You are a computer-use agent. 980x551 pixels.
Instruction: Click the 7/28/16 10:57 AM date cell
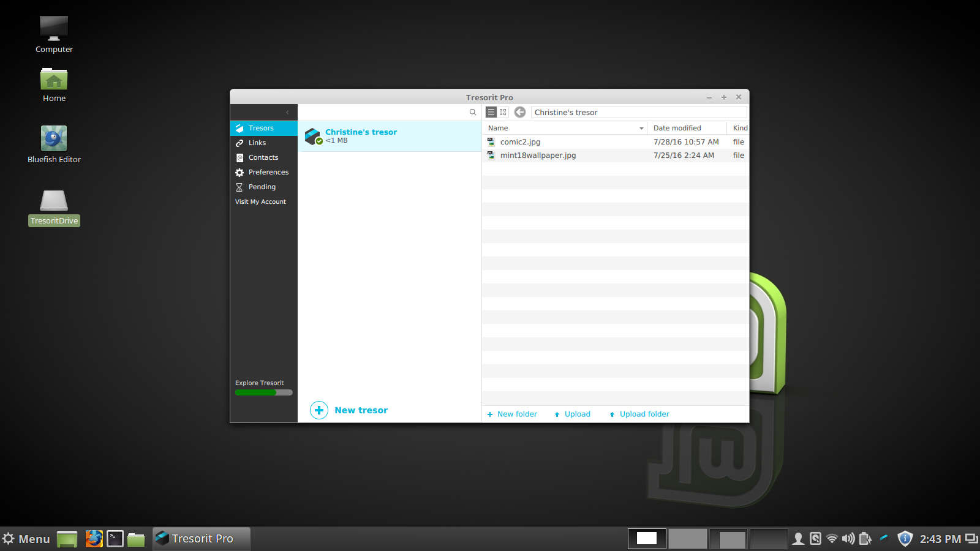pos(686,141)
